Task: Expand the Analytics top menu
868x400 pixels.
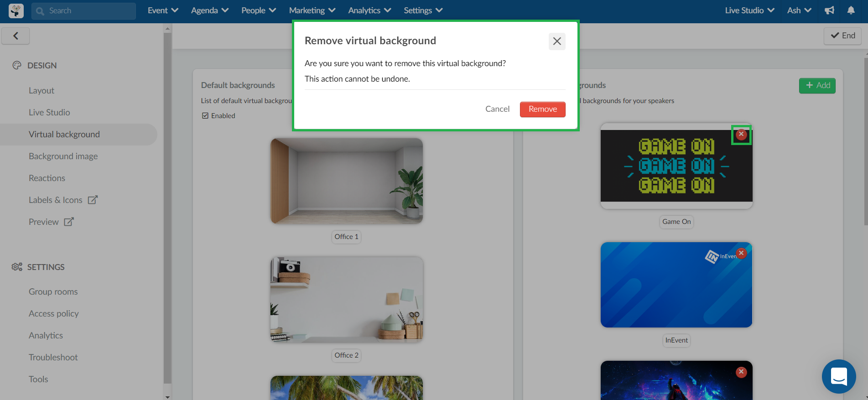Action: coord(369,10)
